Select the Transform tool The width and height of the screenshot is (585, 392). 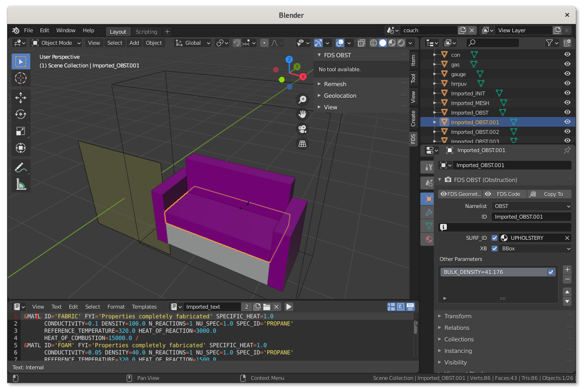pyautogui.click(x=21, y=148)
